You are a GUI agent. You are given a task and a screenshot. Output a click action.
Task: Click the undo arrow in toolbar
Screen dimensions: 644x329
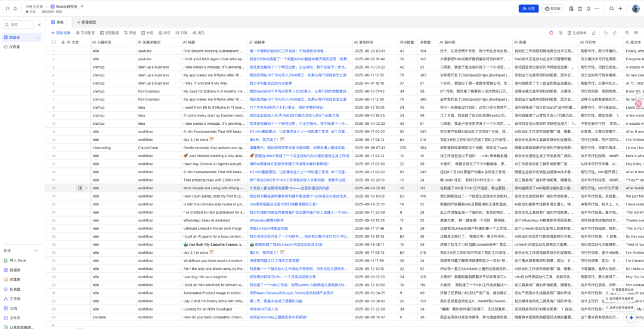(606, 33)
